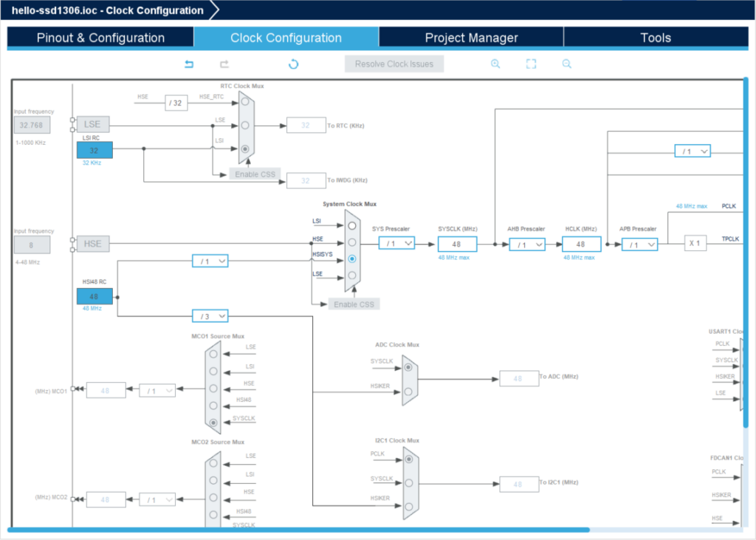Select HSISYS in System Clock Mux

[x=352, y=259]
